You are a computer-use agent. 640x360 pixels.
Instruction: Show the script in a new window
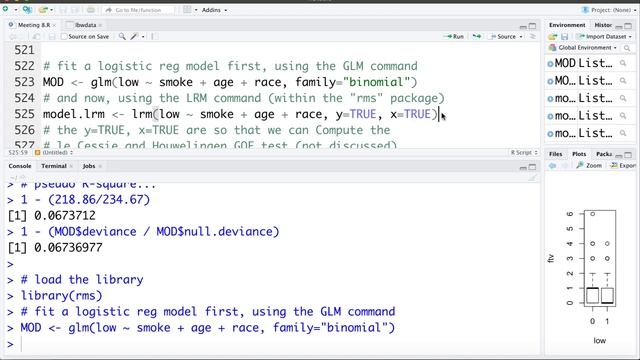click(x=36, y=37)
